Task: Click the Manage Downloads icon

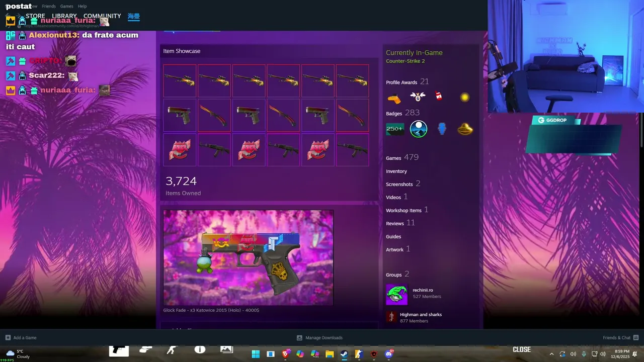Action: coord(299,337)
